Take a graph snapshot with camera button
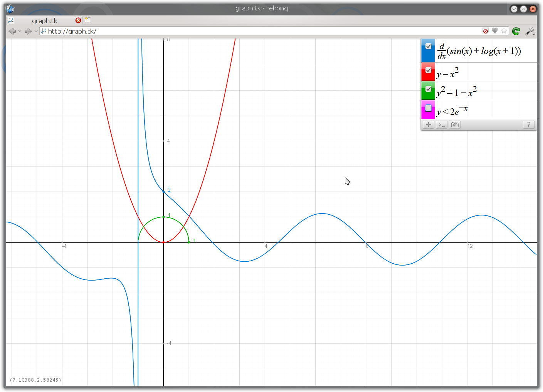The width and height of the screenshot is (543, 392). [x=455, y=124]
